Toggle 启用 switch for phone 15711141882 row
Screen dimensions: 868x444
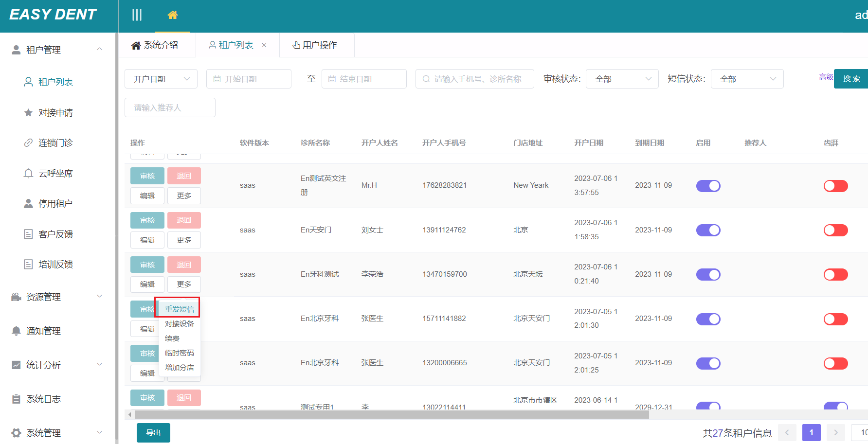point(708,319)
